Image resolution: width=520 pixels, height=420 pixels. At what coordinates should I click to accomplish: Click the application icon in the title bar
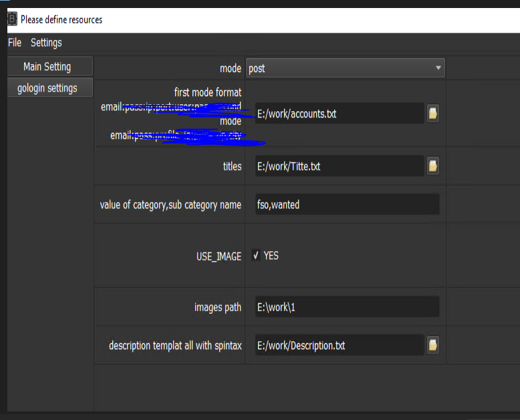(x=11, y=19)
